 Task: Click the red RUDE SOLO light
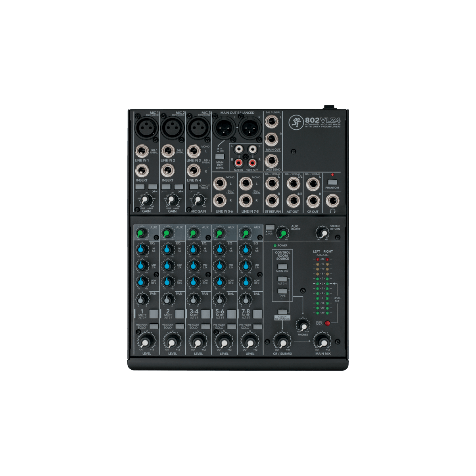click(327, 323)
